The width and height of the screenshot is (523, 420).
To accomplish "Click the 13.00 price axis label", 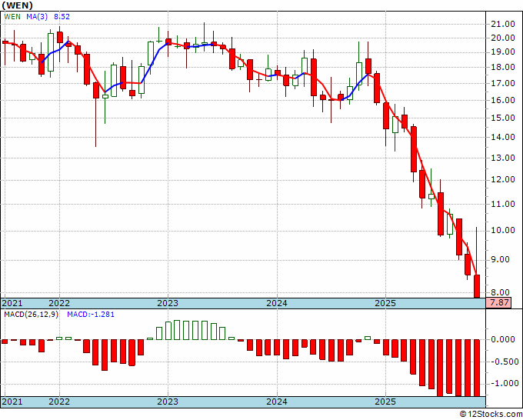I will point(503,158).
